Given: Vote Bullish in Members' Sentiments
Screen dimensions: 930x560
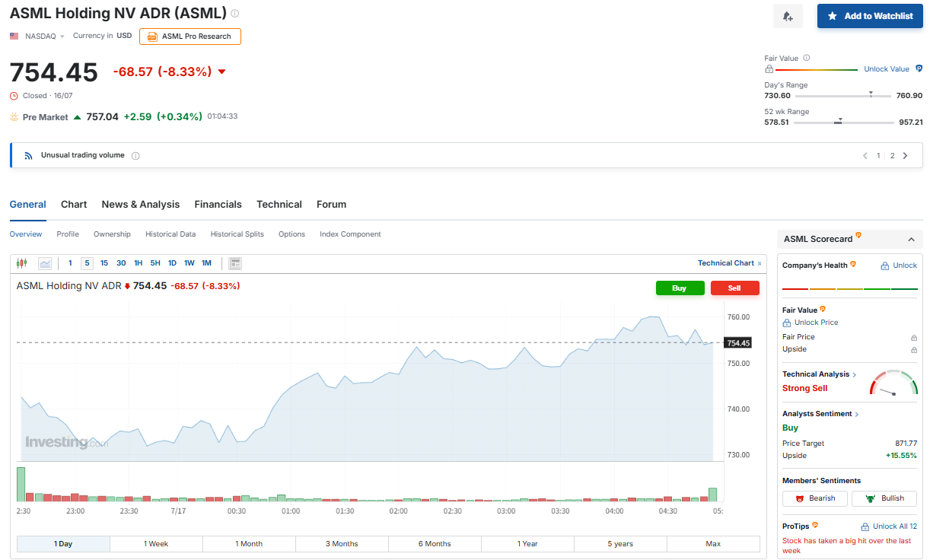Looking at the screenshot, I should coord(884,498).
